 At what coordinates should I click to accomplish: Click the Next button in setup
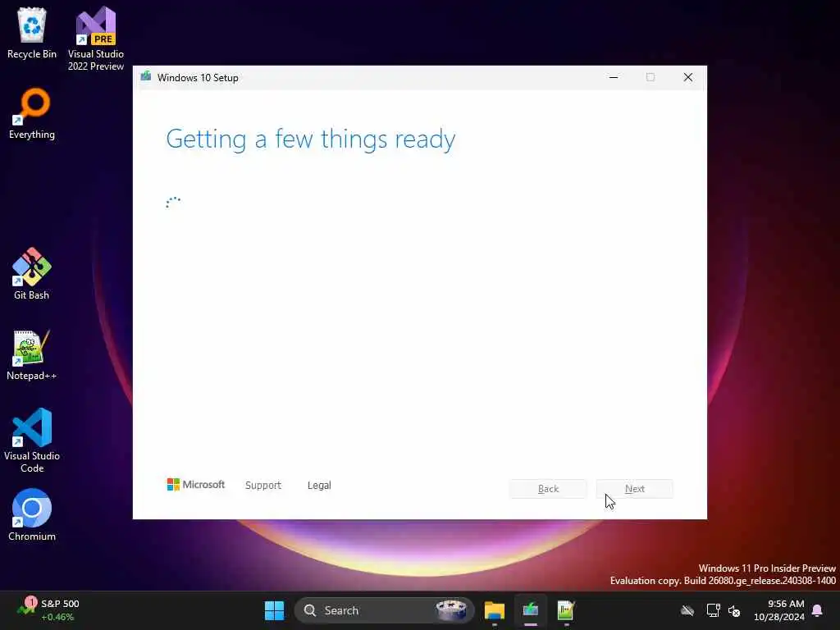coord(635,489)
